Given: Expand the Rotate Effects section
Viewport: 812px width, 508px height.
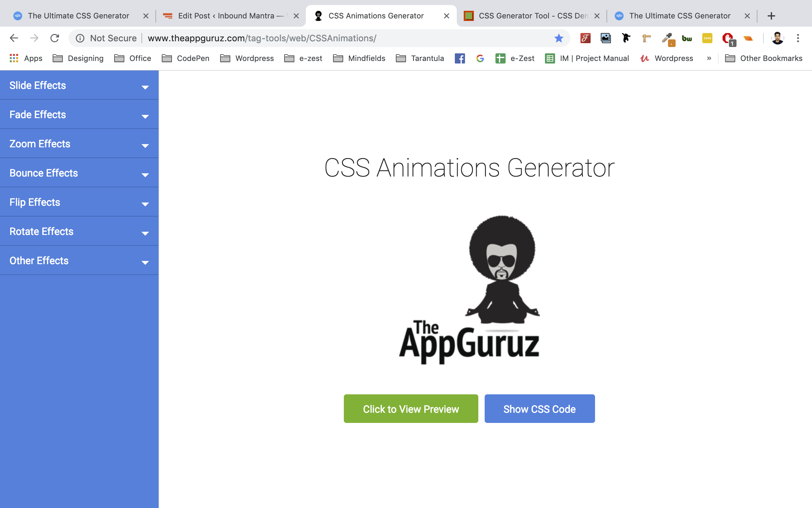Looking at the screenshot, I should tap(79, 231).
